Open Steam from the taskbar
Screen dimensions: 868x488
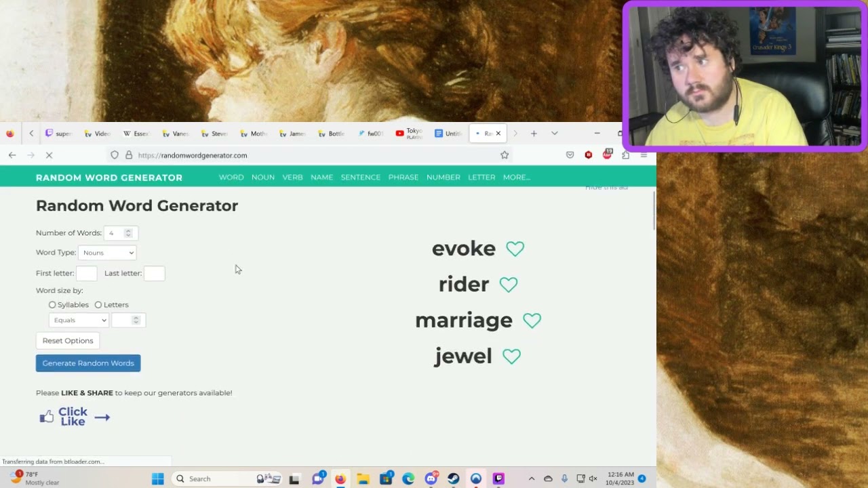pos(454,479)
